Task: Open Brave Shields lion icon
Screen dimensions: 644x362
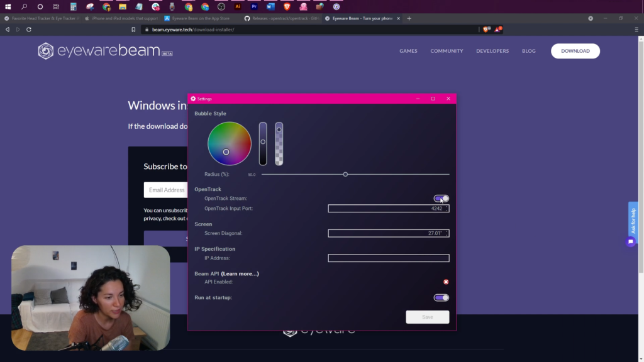Action: (x=487, y=29)
